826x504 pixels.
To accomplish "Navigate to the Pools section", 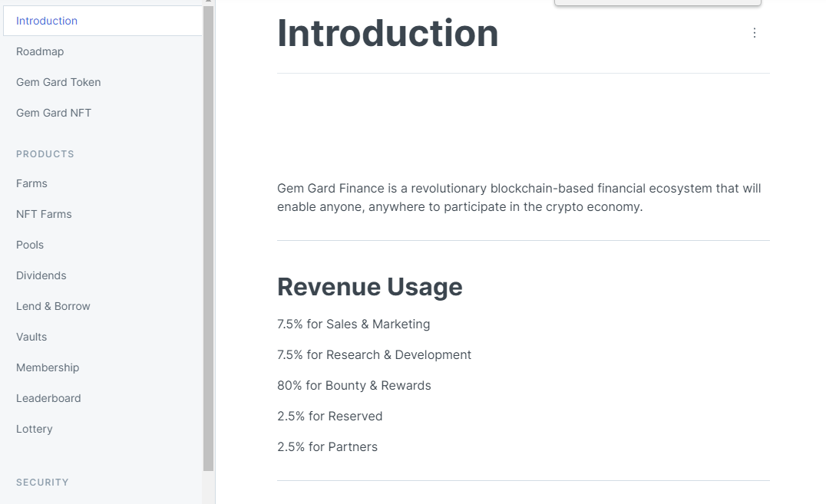I will pos(30,245).
